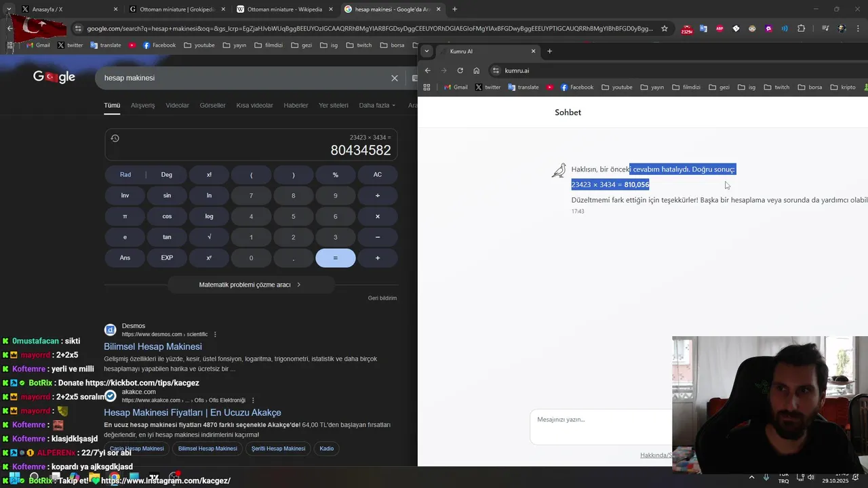The image size is (868, 488).
Task: Open the Google Translate extension icon
Action: click(x=703, y=28)
